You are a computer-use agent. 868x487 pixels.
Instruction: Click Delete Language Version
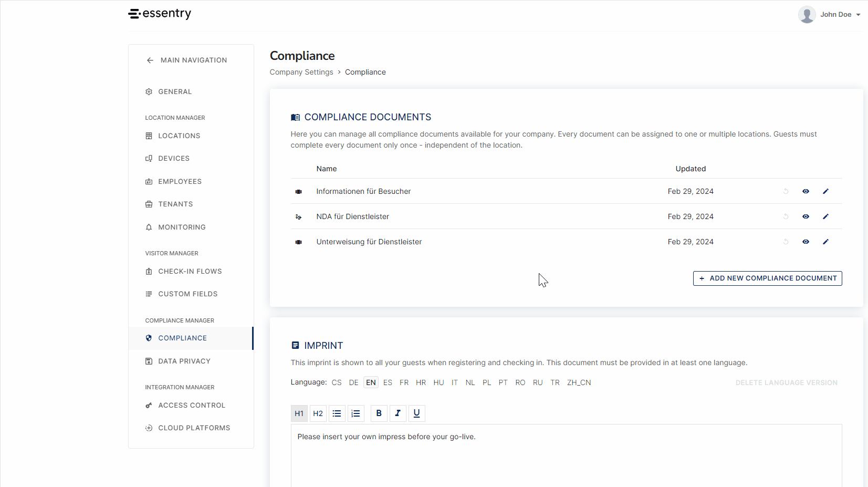click(786, 383)
